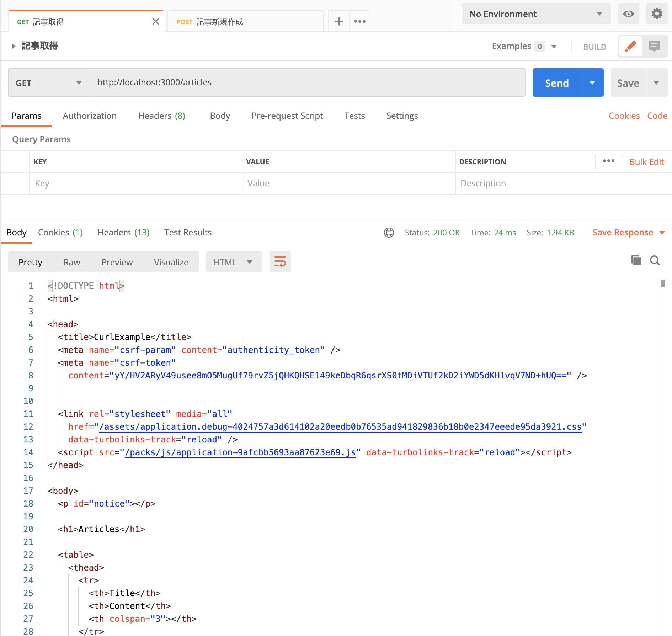Image resolution: width=672 pixels, height=636 pixels.
Task: Search the response body with magnifier icon
Action: [x=655, y=260]
